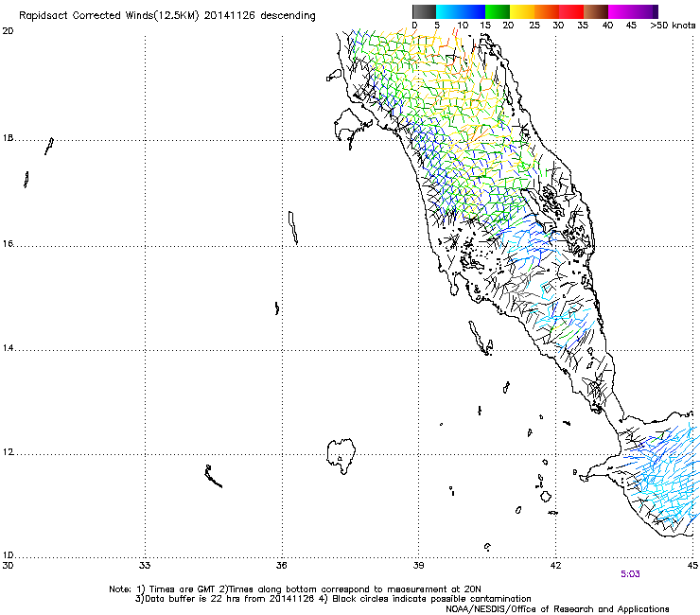Click longitude label '45' on bottom axis

pos(692,566)
